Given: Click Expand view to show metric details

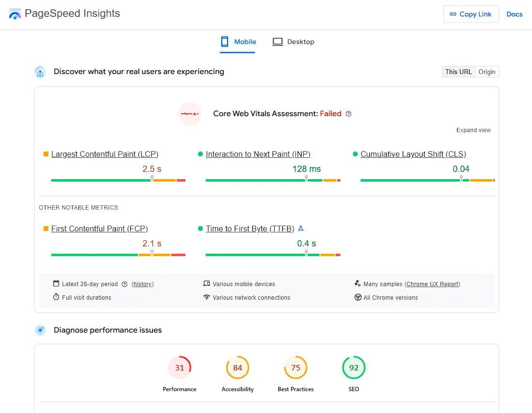Looking at the screenshot, I should point(473,130).
